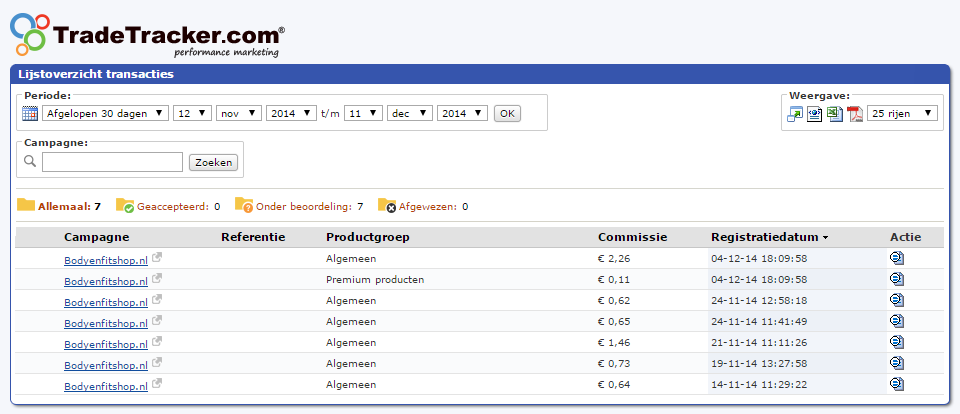View details of Premium producten transaction

coord(897,279)
